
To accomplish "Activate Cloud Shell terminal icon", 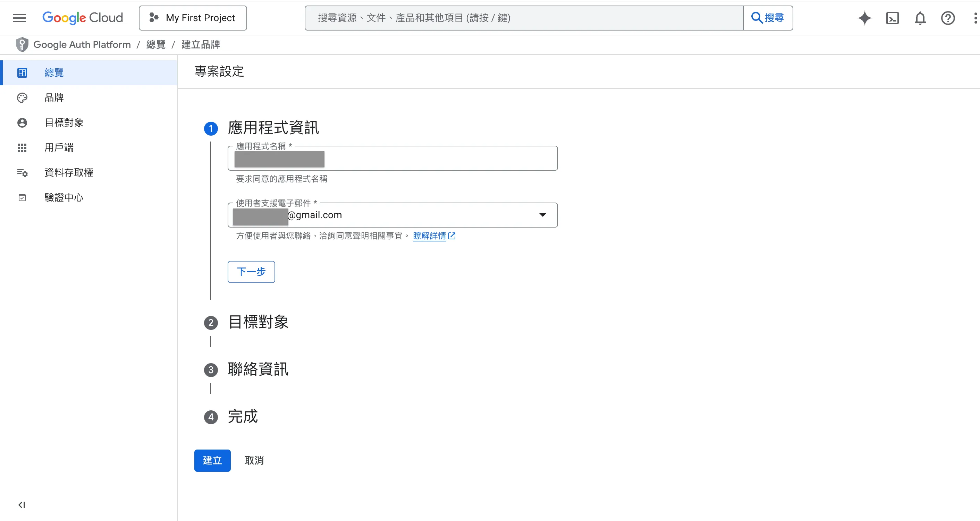I will (x=892, y=18).
